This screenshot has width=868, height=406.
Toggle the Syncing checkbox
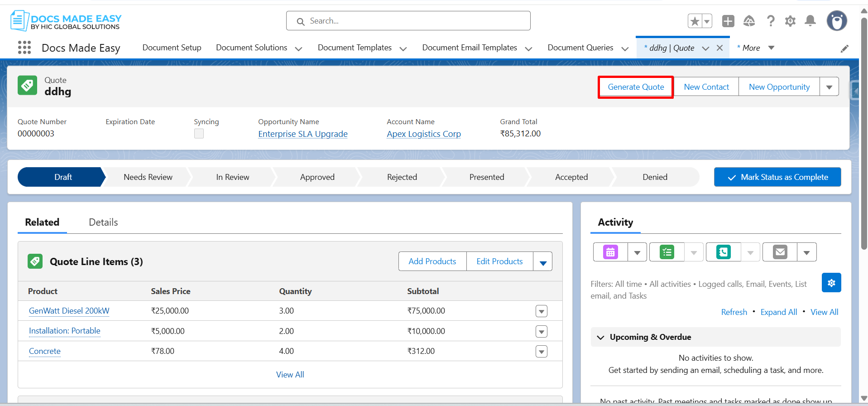click(199, 134)
